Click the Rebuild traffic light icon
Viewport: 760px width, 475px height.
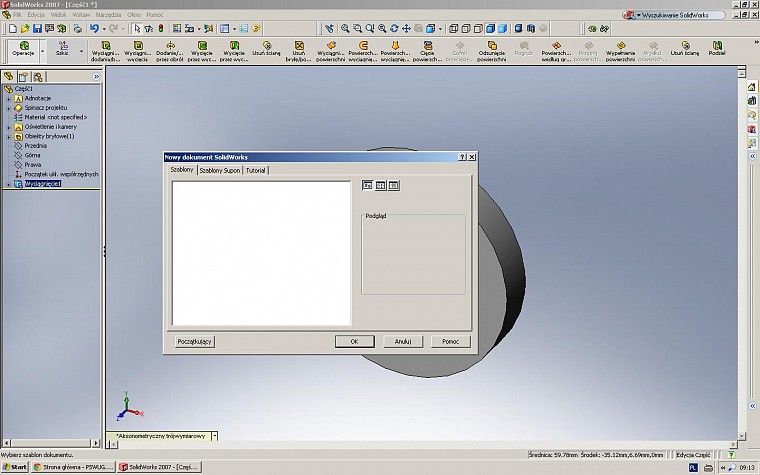[161, 29]
